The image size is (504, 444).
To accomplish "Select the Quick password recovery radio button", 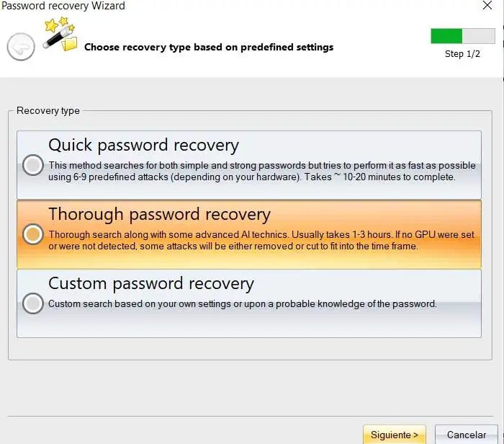I will pos(32,165).
